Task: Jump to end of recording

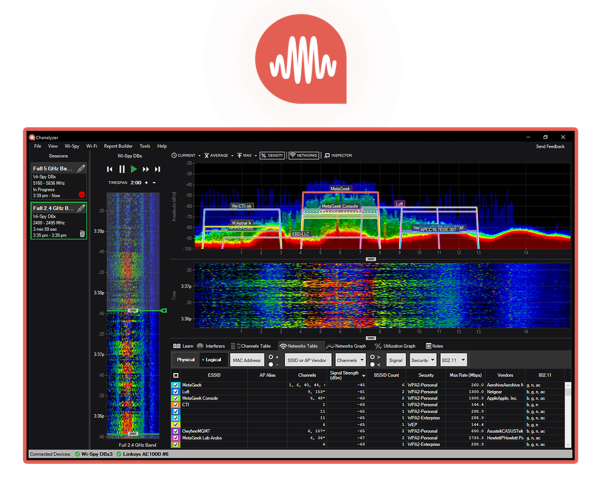Action: click(157, 169)
